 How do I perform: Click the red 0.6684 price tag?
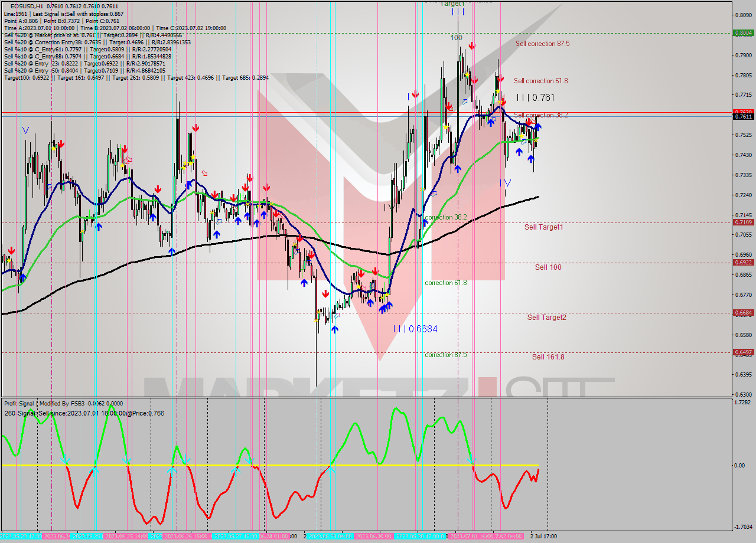click(743, 313)
